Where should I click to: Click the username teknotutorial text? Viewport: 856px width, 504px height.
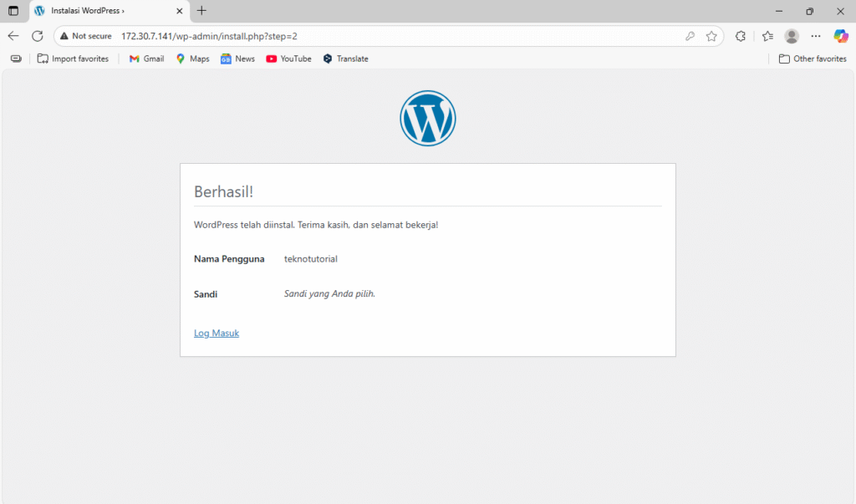(x=311, y=259)
